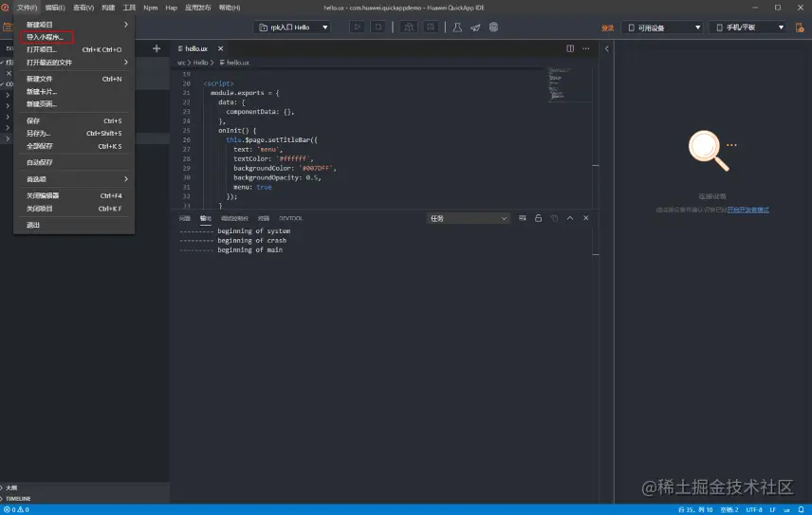Select 导入小程序... menu item
The image size is (812, 515).
coord(74,37)
